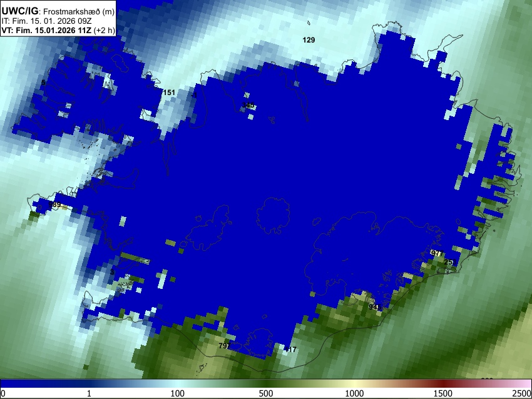
Task: Click the 1000 label on the color scale
Action: [354, 393]
